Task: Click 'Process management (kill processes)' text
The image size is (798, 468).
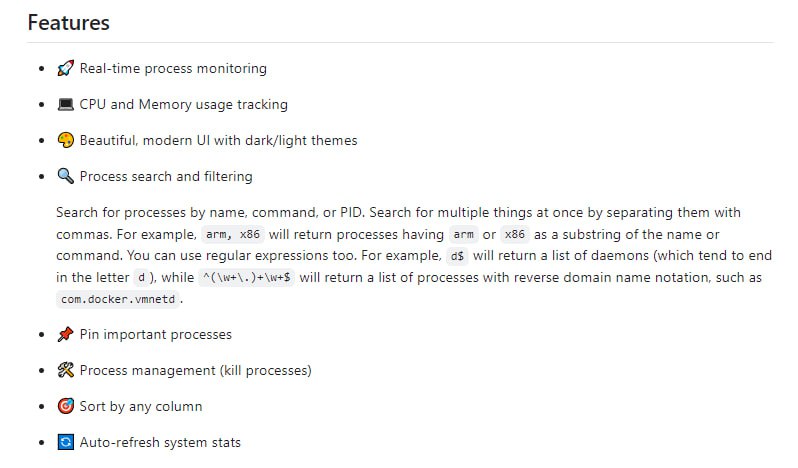Action: 195,371
